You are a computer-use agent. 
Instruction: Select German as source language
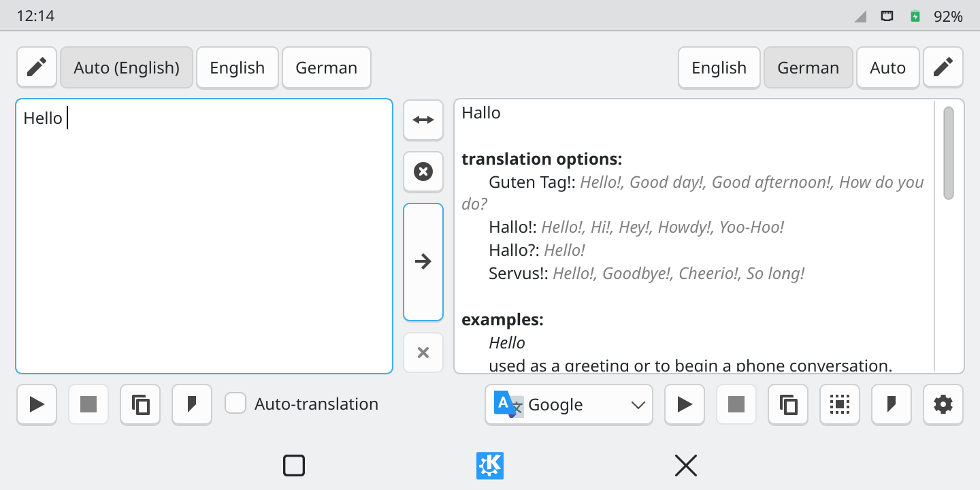326,67
